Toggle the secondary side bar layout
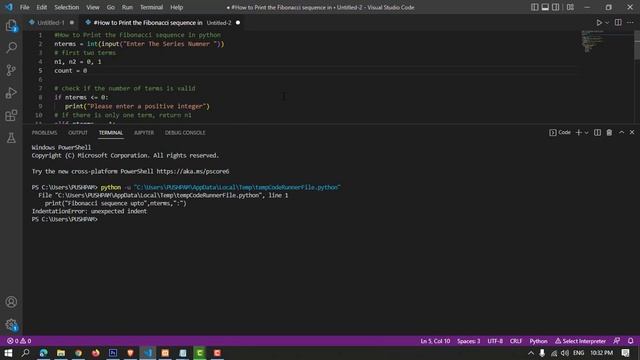This screenshot has height=360, width=640. point(556,7)
